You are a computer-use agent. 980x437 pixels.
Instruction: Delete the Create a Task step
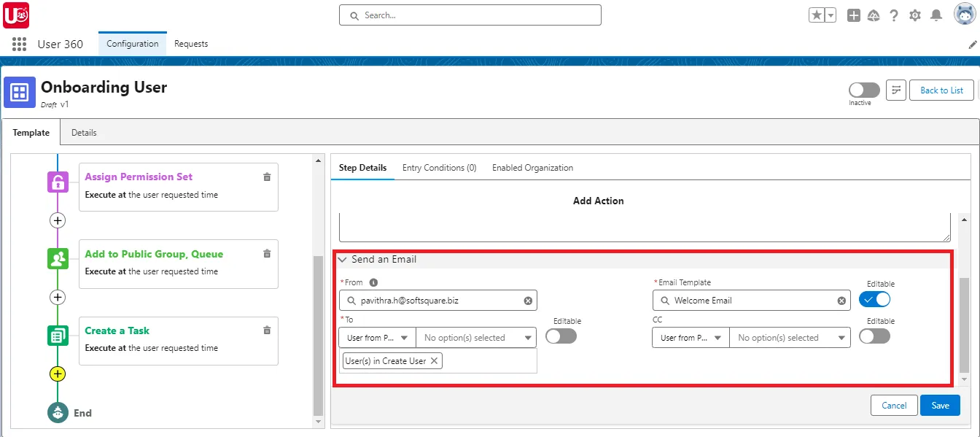[x=267, y=330]
